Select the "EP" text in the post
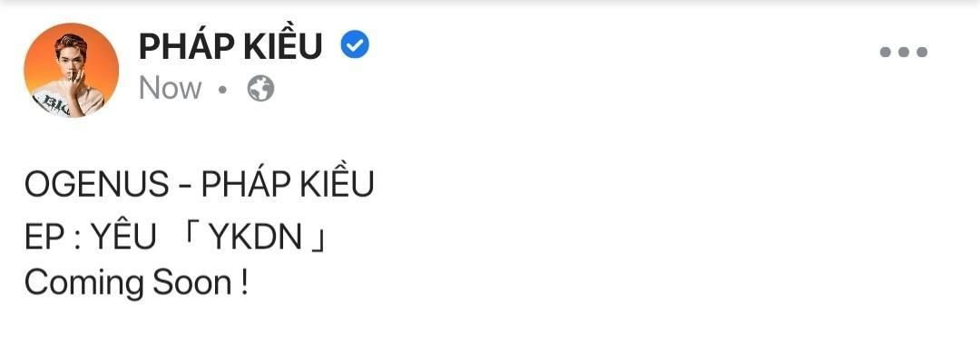The width and height of the screenshot is (980, 358). pyautogui.click(x=44, y=238)
